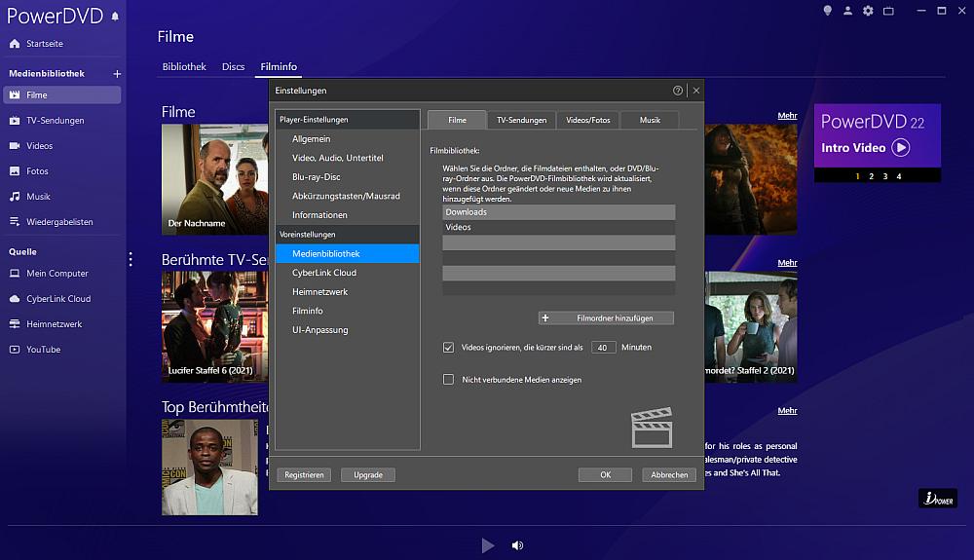Open Allgemein settings

click(348, 139)
